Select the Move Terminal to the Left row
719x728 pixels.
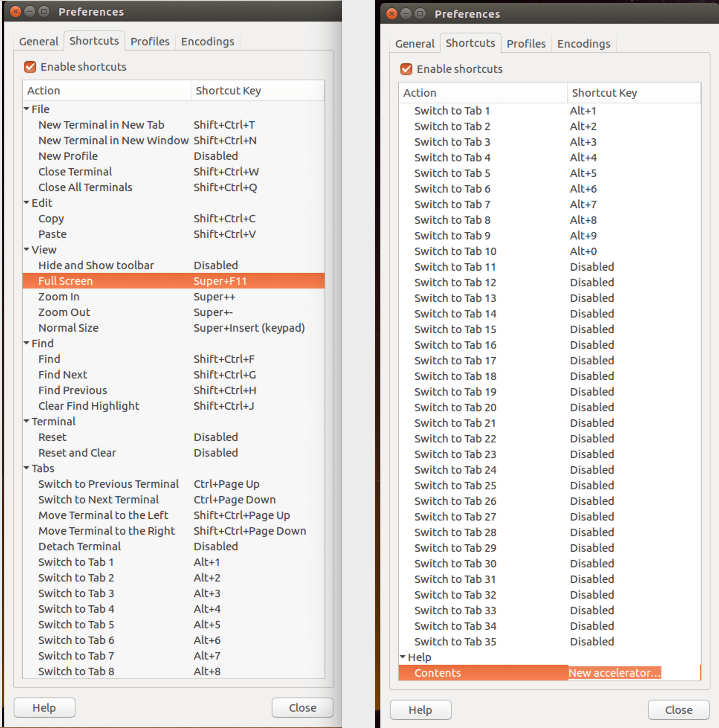click(173, 515)
